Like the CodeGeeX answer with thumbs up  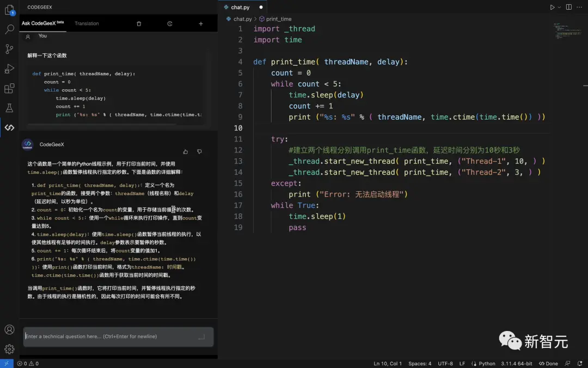185,151
